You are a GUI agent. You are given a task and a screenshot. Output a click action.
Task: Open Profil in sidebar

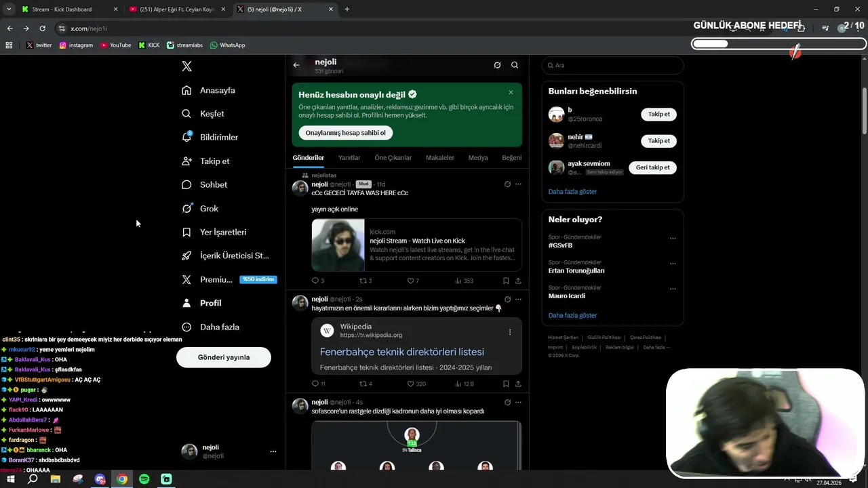pyautogui.click(x=201, y=303)
